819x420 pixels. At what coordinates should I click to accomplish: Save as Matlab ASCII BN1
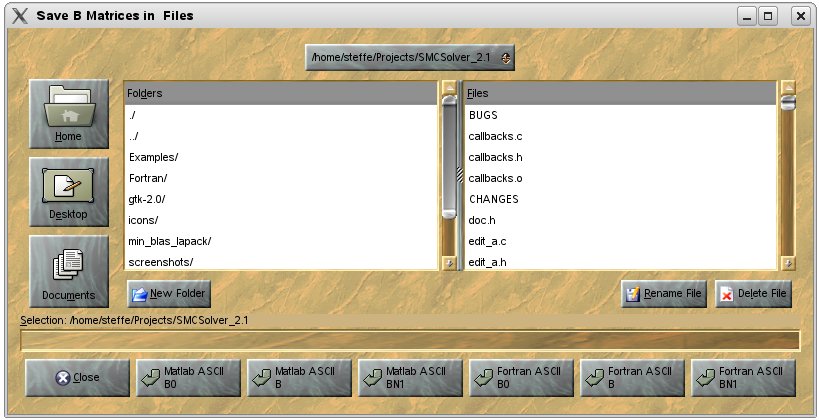[411, 377]
